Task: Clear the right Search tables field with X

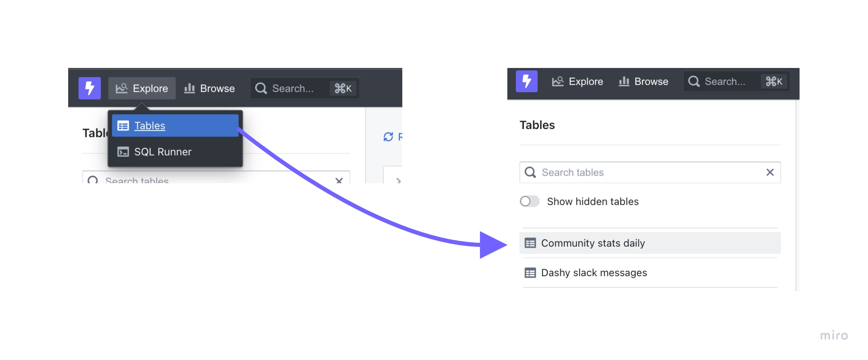Action: (770, 172)
